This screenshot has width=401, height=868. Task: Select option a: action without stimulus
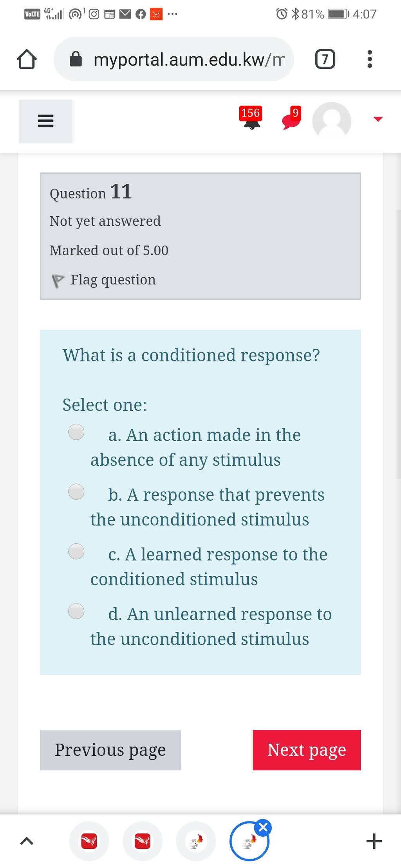(76, 432)
